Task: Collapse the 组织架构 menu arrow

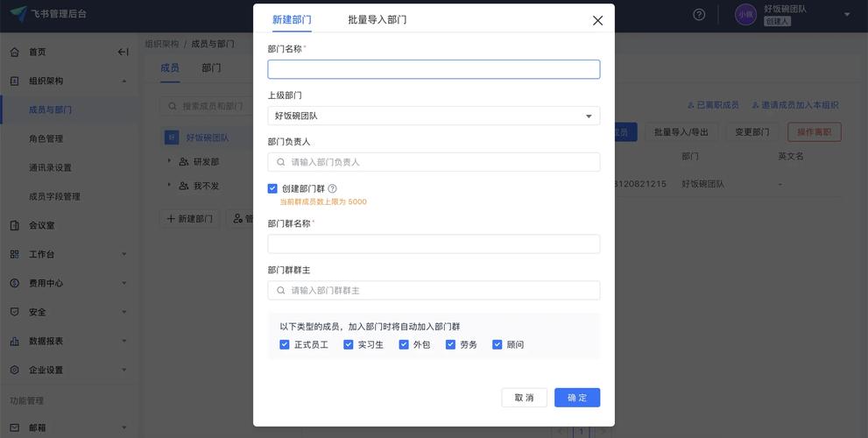Action: pos(124,81)
